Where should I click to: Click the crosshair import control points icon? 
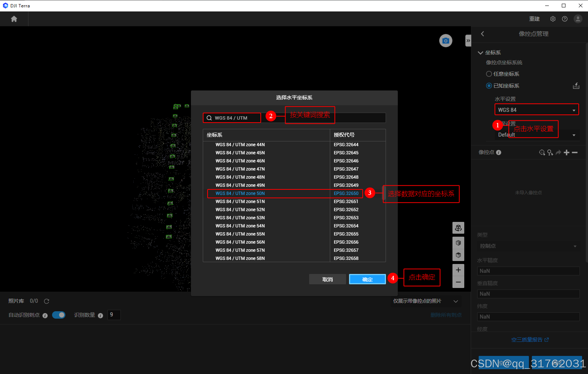click(x=542, y=152)
